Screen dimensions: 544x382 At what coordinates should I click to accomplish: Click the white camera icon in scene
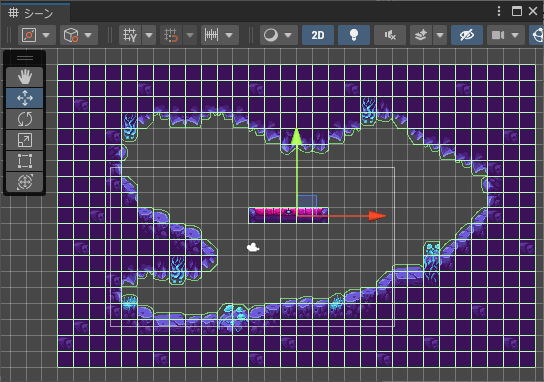[253, 247]
